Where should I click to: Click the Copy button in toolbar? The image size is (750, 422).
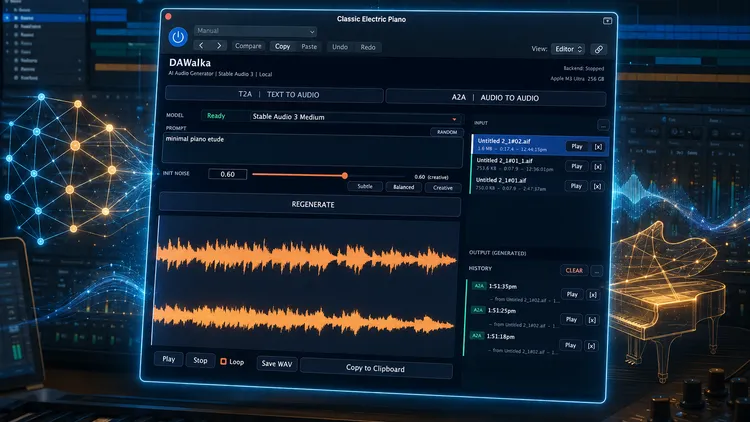[x=282, y=46]
